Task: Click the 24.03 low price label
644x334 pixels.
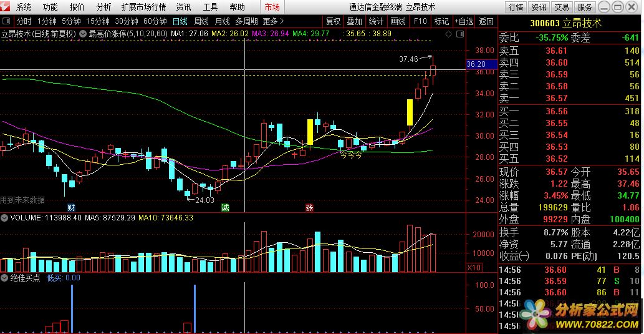Action: [x=204, y=200]
